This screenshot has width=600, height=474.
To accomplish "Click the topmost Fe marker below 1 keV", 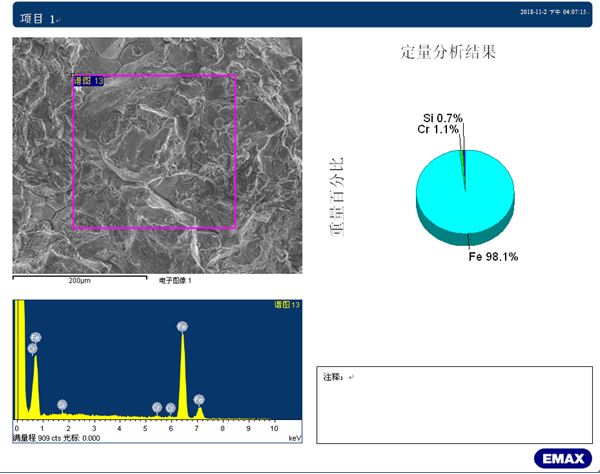I will (36, 337).
